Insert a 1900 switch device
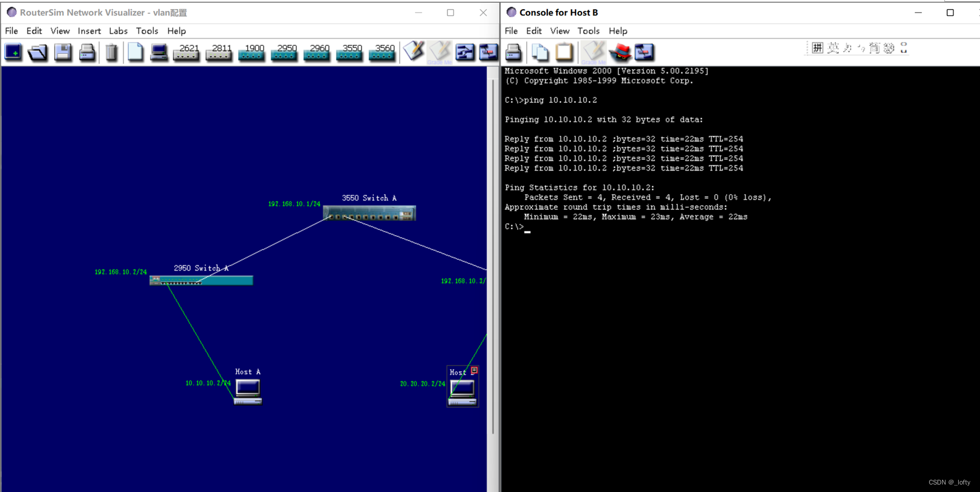This screenshot has width=980, height=492. point(252,52)
